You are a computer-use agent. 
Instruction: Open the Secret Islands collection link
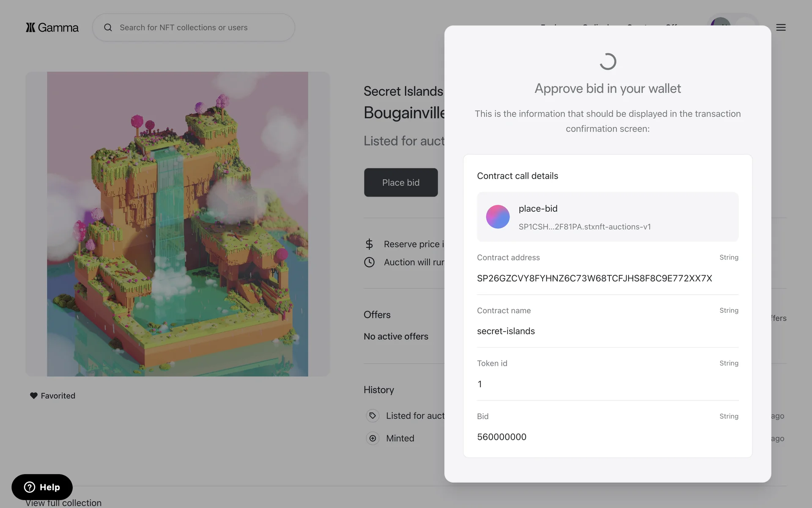pos(403,91)
